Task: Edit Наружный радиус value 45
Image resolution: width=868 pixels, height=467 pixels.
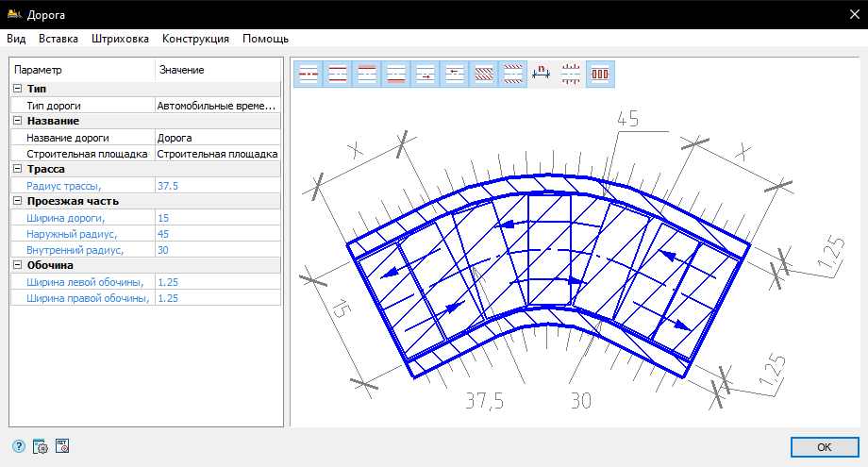Action: pyautogui.click(x=218, y=234)
